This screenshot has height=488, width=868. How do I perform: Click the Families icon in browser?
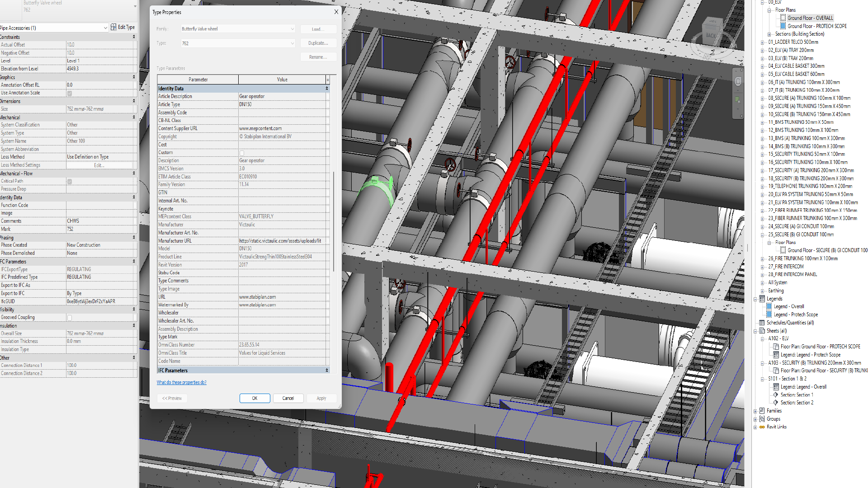coord(762,411)
